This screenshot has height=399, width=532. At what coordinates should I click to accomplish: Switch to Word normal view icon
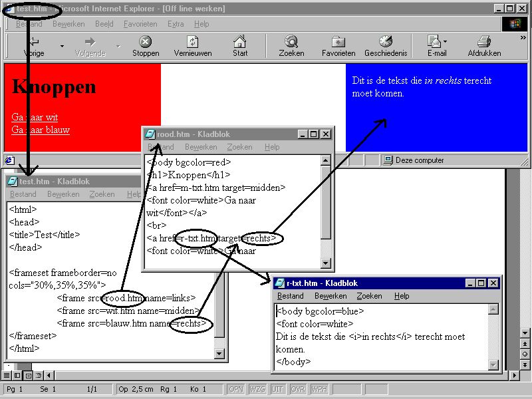[x=7, y=375]
